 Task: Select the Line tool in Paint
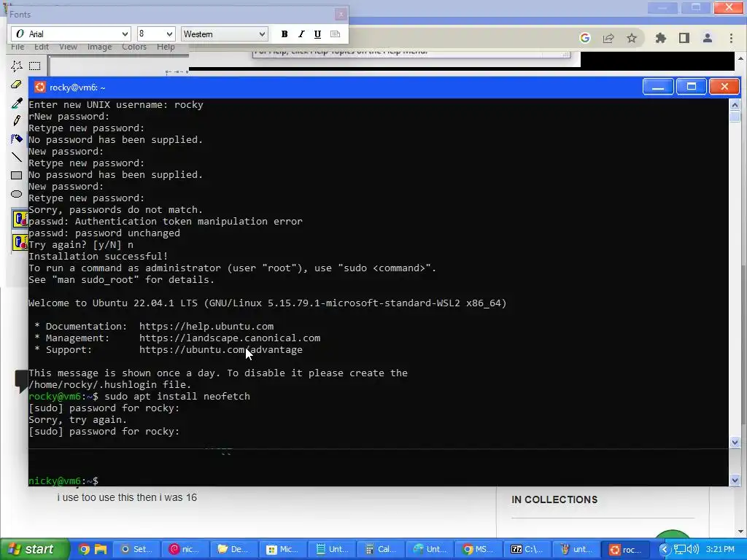coord(17,157)
